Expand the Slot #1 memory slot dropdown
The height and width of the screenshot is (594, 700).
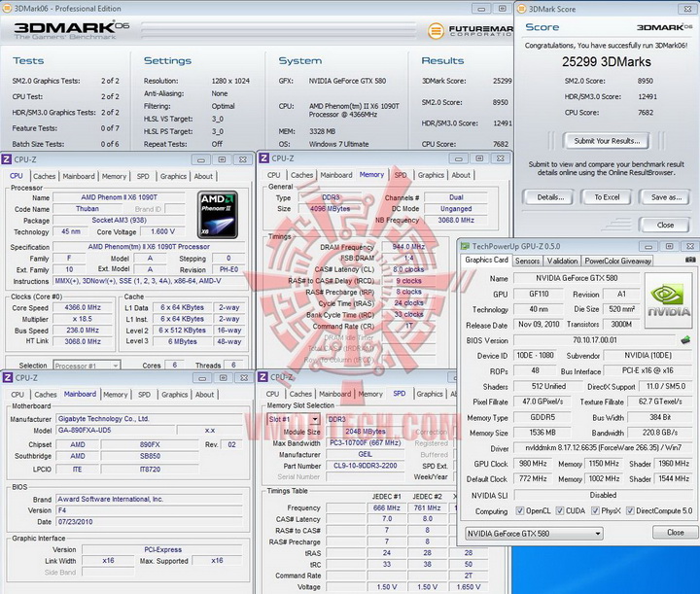pos(294,419)
